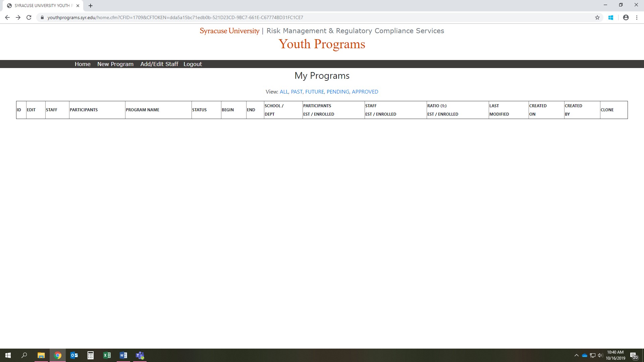Open New Program in the navigation bar
644x362 pixels.
click(115, 64)
